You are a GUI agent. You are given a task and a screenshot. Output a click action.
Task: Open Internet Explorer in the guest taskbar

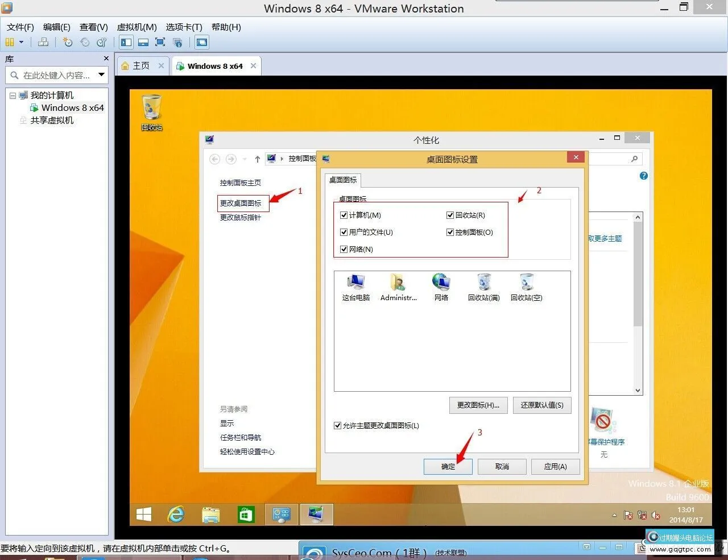coord(176,515)
